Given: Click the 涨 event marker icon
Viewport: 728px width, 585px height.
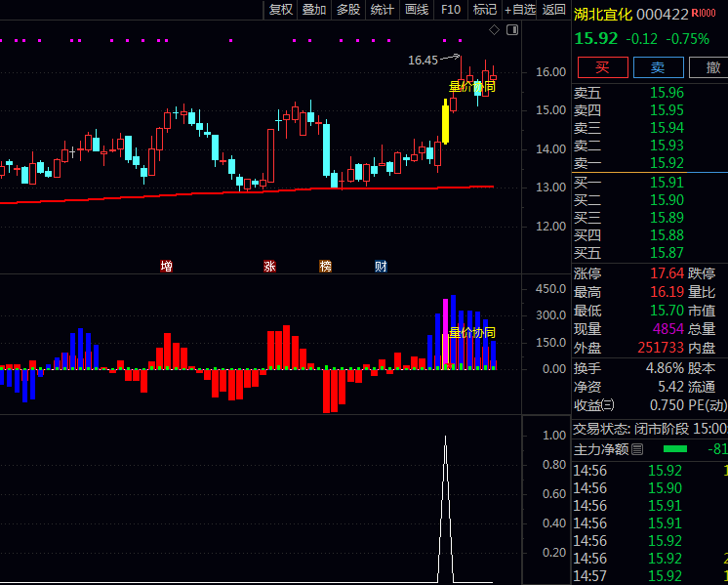Looking at the screenshot, I should click(x=269, y=267).
